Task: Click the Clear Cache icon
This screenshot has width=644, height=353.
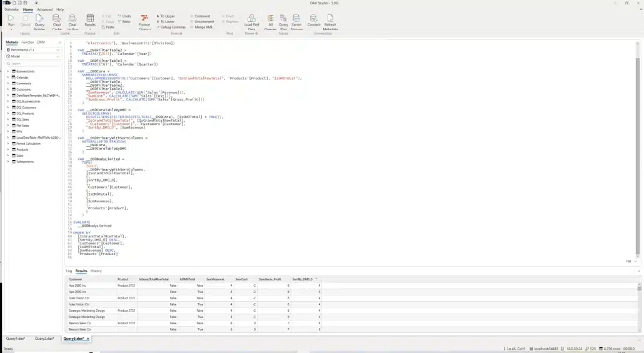Action: (x=56, y=21)
